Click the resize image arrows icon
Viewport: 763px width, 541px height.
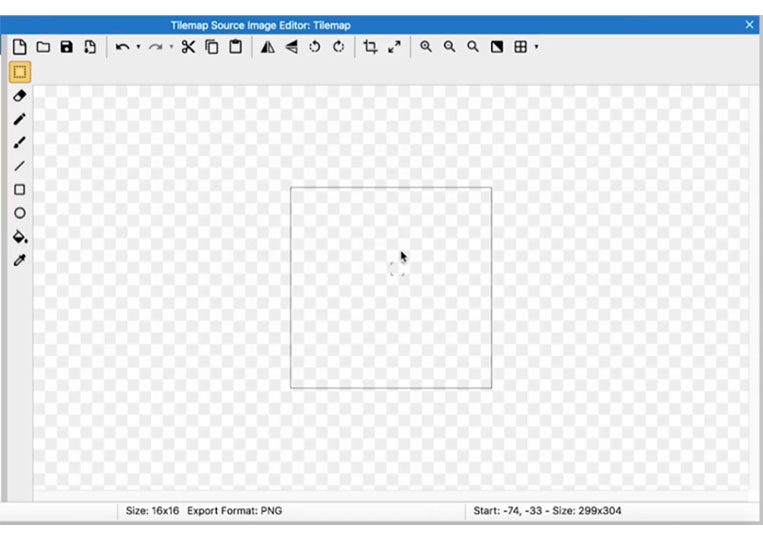click(394, 47)
